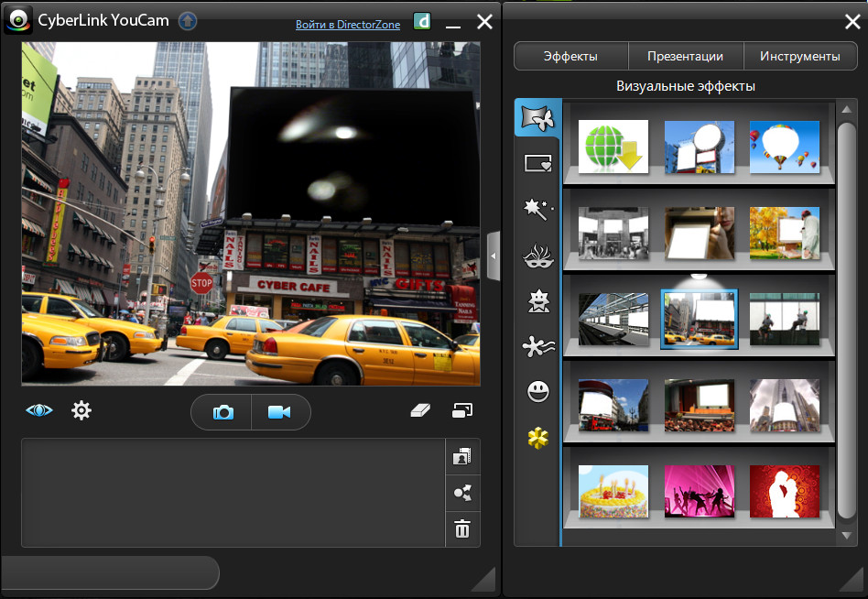Viewport: 868px width, 599px height.
Task: Click the webcam preview image
Action: (x=251, y=213)
